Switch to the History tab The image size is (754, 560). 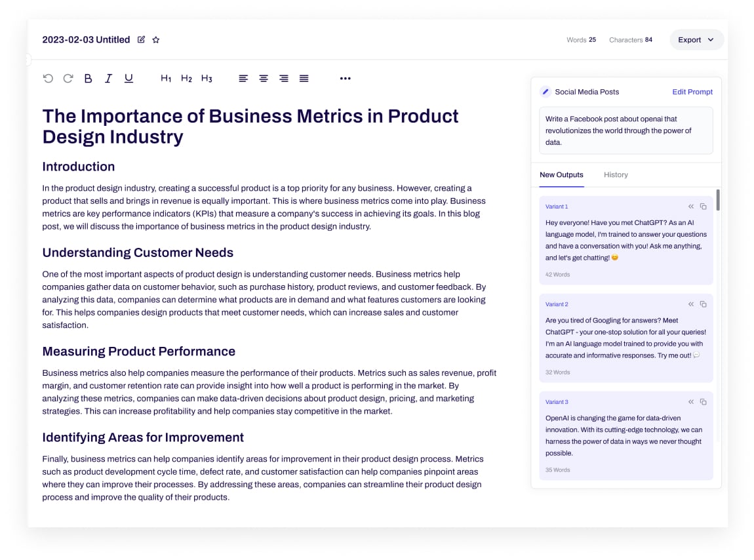(x=616, y=175)
